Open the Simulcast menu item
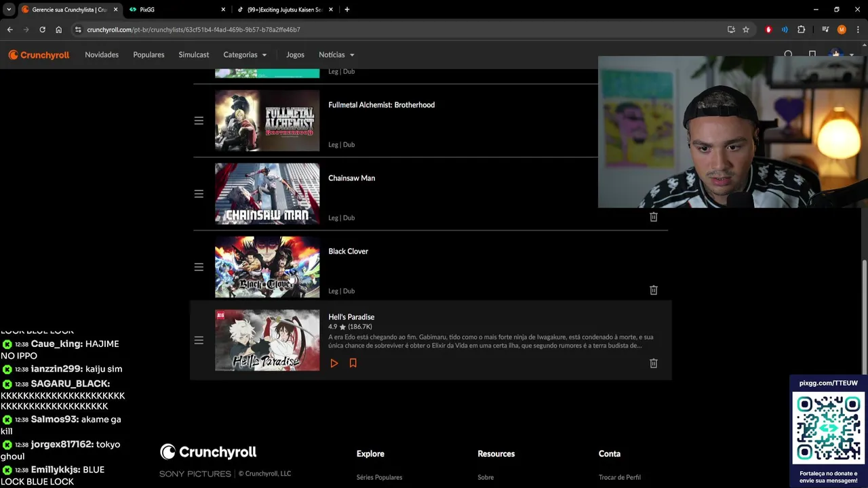The width and height of the screenshot is (868, 488). click(x=194, y=55)
